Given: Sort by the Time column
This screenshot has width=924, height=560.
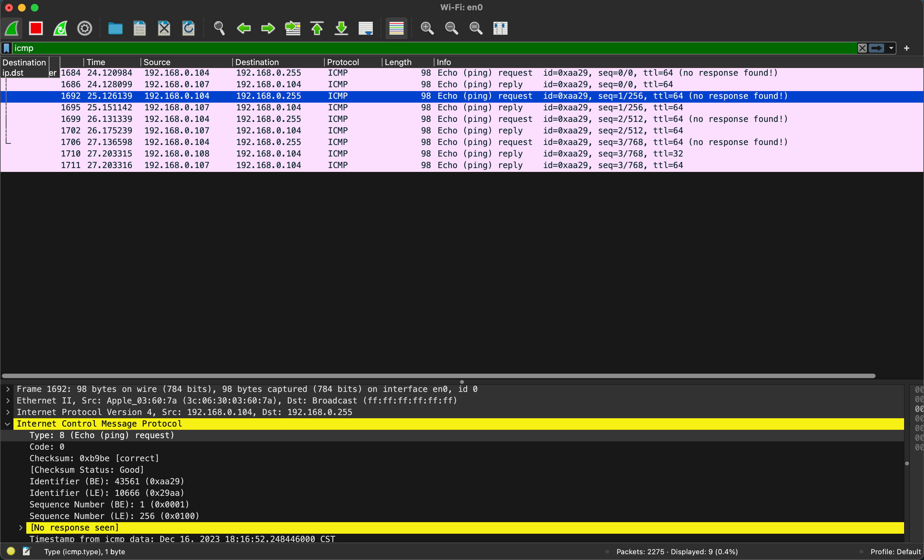Looking at the screenshot, I should coord(112,62).
